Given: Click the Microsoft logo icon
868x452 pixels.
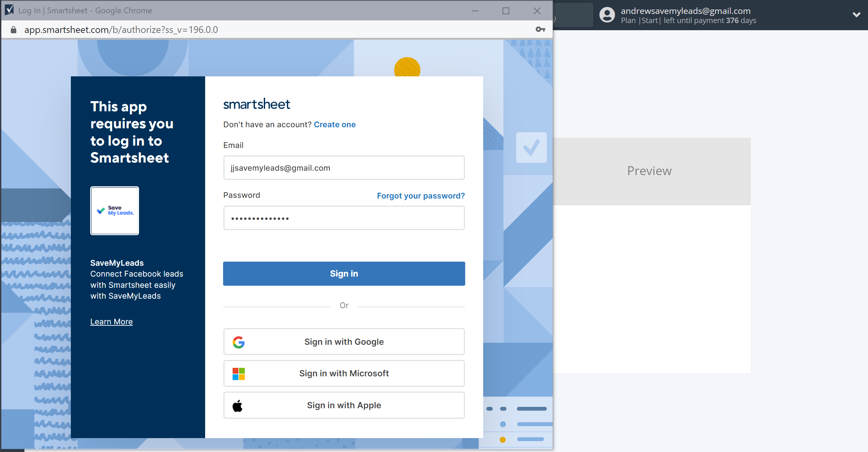Looking at the screenshot, I should coord(239,374).
